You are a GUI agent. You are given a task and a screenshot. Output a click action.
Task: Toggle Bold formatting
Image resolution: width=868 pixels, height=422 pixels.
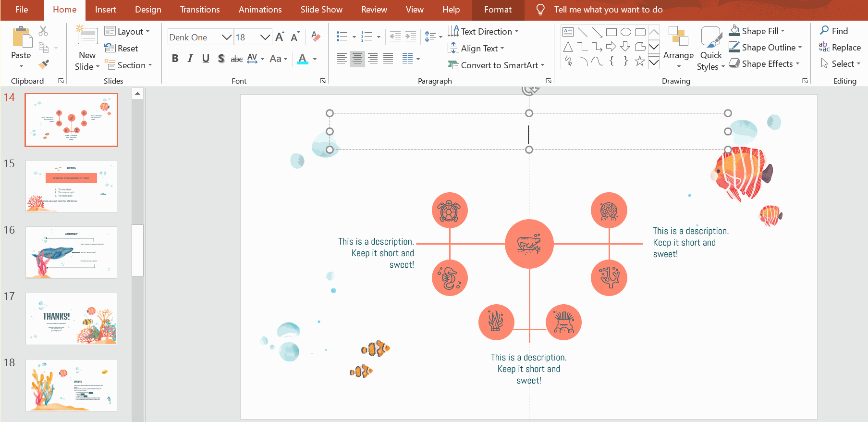[x=175, y=59]
